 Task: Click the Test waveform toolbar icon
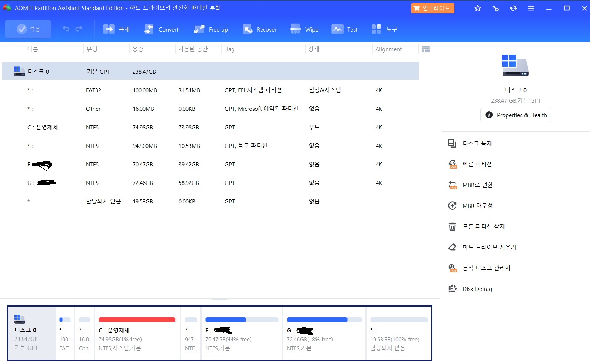pyautogui.click(x=337, y=29)
